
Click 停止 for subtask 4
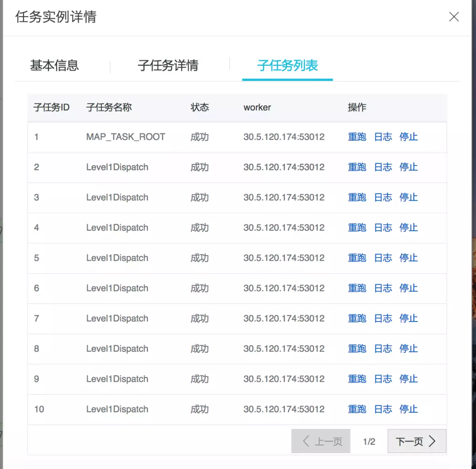click(x=408, y=228)
